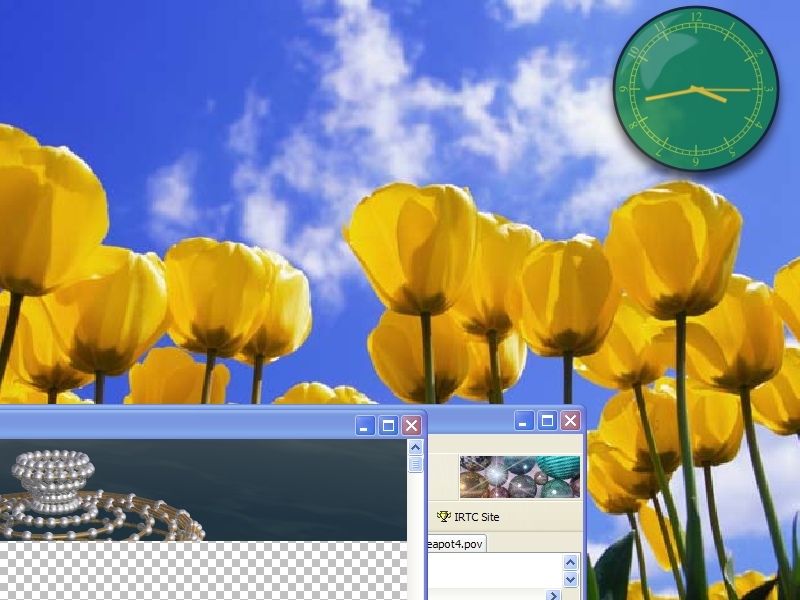The width and height of the screenshot is (800, 600).
Task: Click the render window's vertical scrollbar thumb
Action: point(415,464)
